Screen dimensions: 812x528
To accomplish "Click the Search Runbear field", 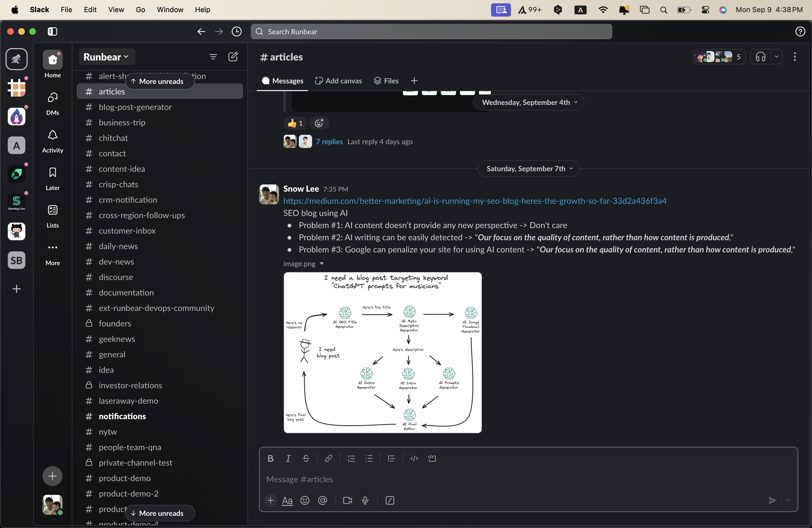I will 431,31.
